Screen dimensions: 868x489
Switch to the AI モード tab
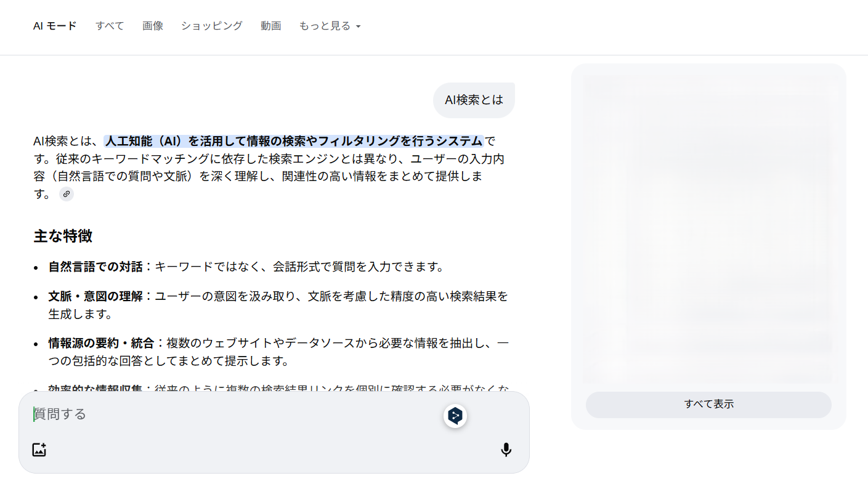[x=55, y=26]
